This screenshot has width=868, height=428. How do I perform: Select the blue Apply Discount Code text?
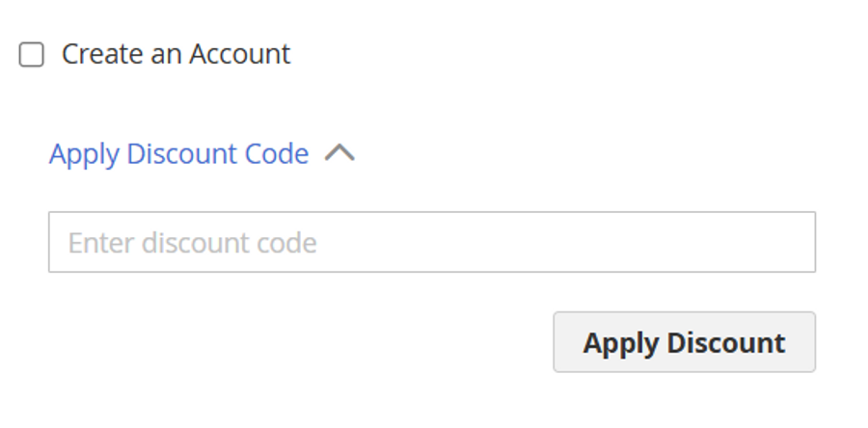(x=178, y=154)
